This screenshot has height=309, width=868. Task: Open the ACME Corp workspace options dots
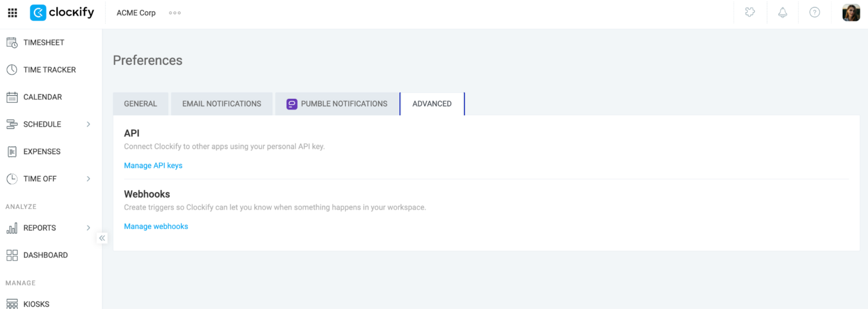click(x=175, y=13)
